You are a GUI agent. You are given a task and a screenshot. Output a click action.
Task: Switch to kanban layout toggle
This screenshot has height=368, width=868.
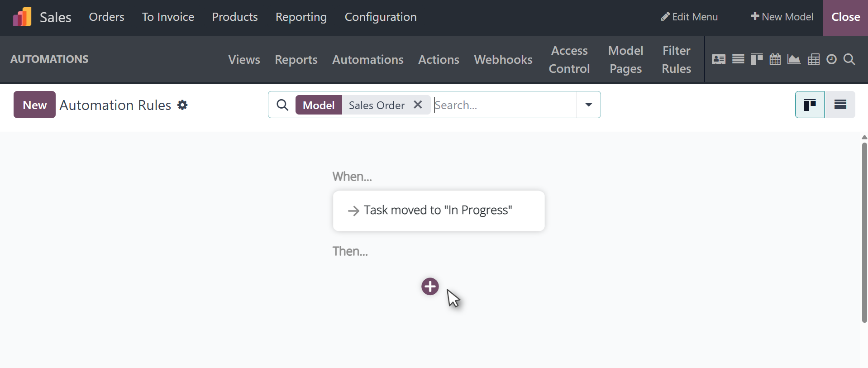tap(810, 105)
